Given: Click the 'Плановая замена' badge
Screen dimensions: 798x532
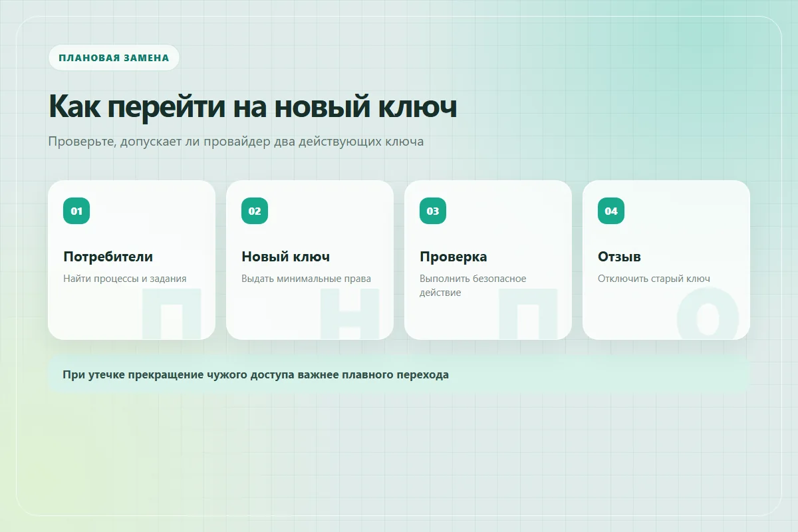Looking at the screenshot, I should 114,58.
